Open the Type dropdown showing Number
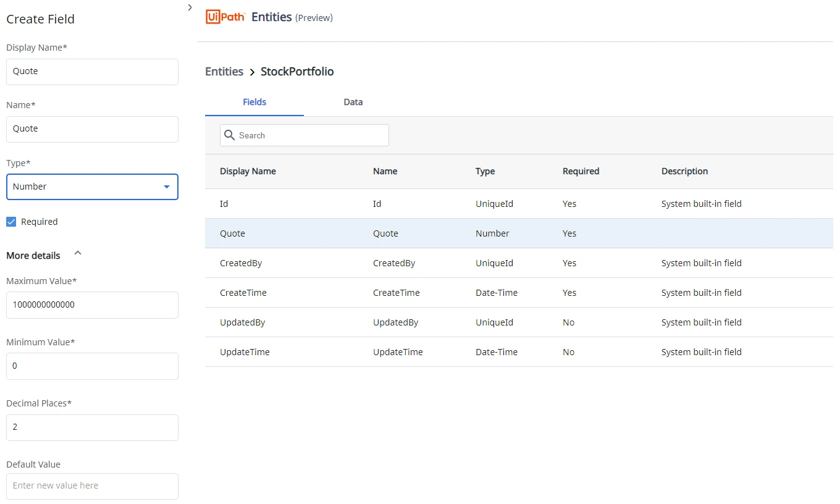This screenshot has width=840, height=504. tap(92, 187)
